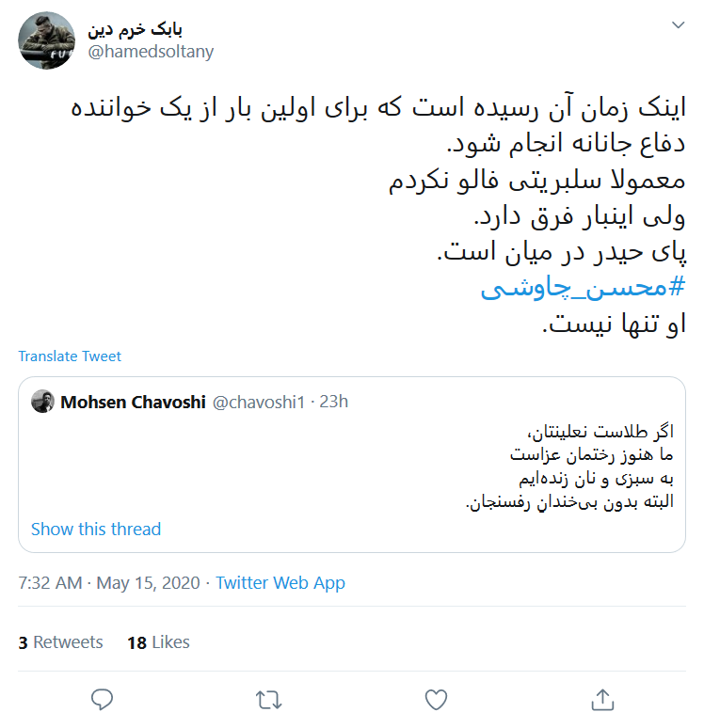Image resolution: width=704 pixels, height=728 pixels.
Task: View the 3 Retweets list
Action: (60, 642)
